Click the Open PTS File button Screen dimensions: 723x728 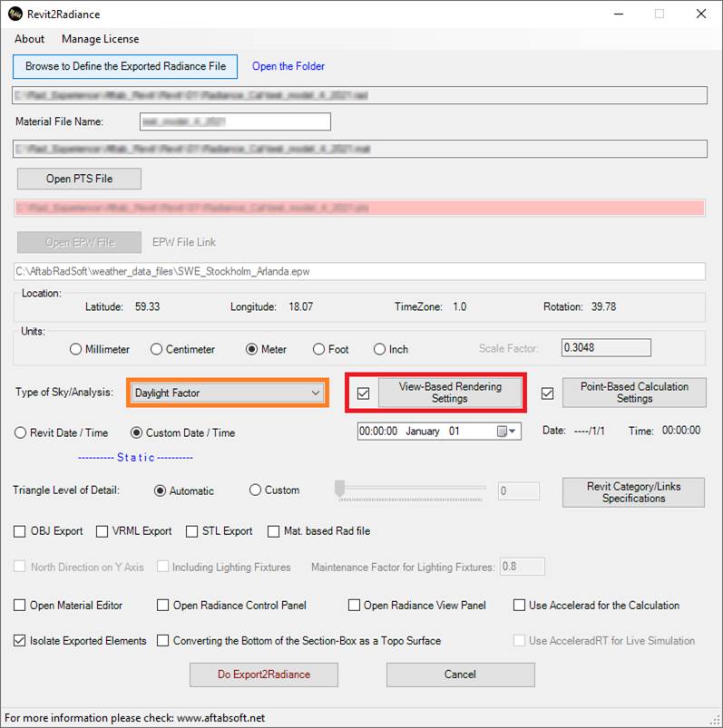coord(80,179)
